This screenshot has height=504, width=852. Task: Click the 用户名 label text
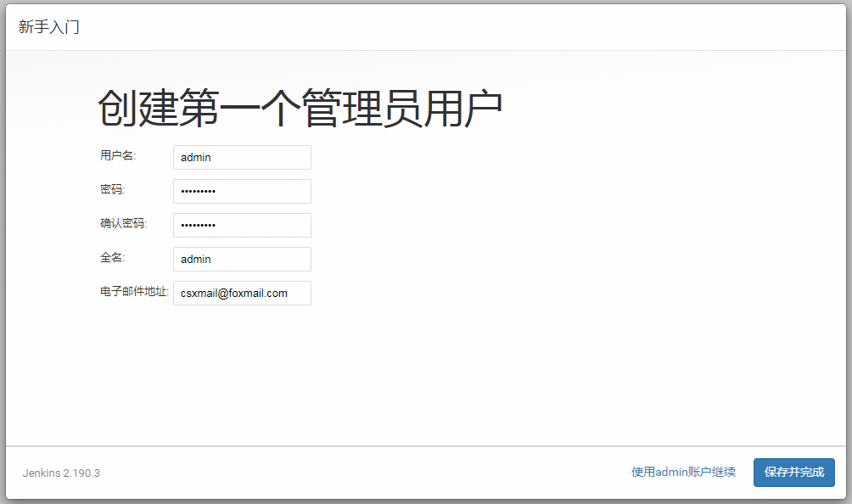tap(118, 156)
